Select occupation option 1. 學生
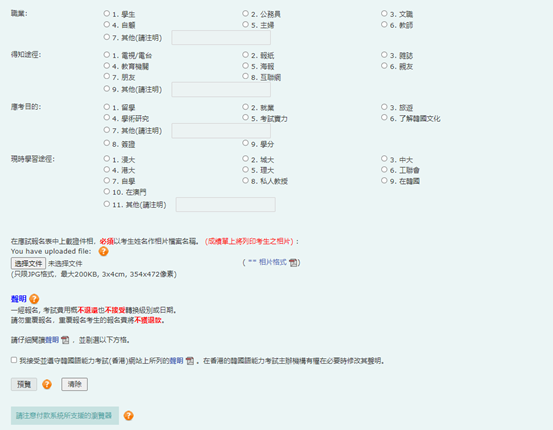The width and height of the screenshot is (553, 430). pos(107,13)
